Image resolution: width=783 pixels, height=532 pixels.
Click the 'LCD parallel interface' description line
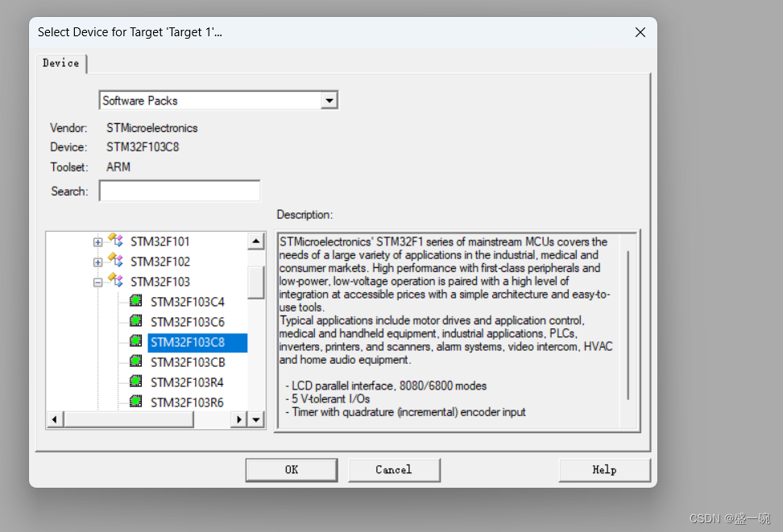pyautogui.click(x=386, y=386)
